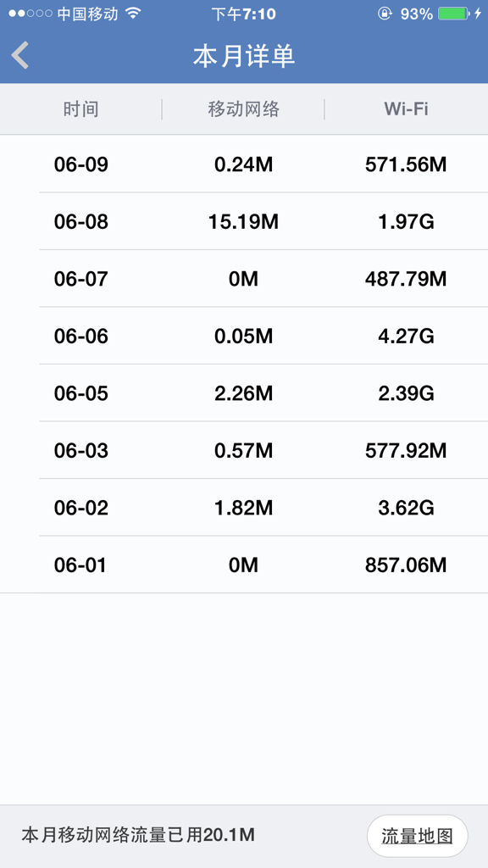Image resolution: width=488 pixels, height=868 pixels.
Task: Select the 577.92M Wi-Fi entry
Action: pyautogui.click(x=406, y=451)
